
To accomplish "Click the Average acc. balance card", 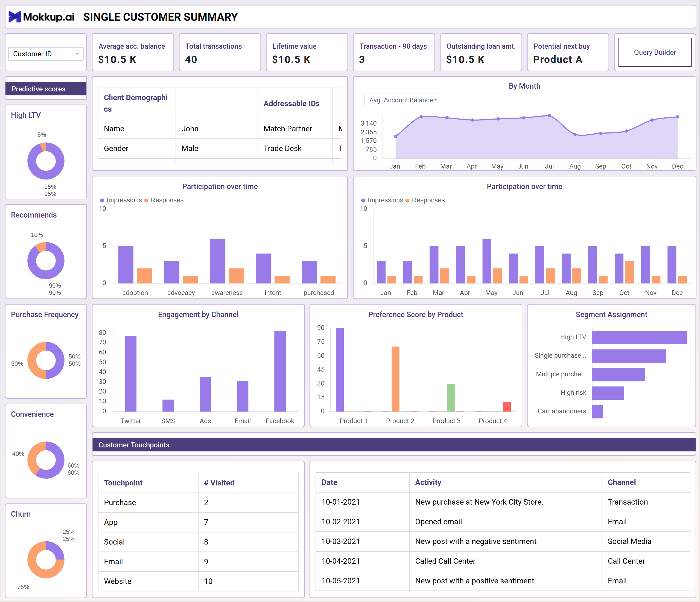I will (133, 52).
